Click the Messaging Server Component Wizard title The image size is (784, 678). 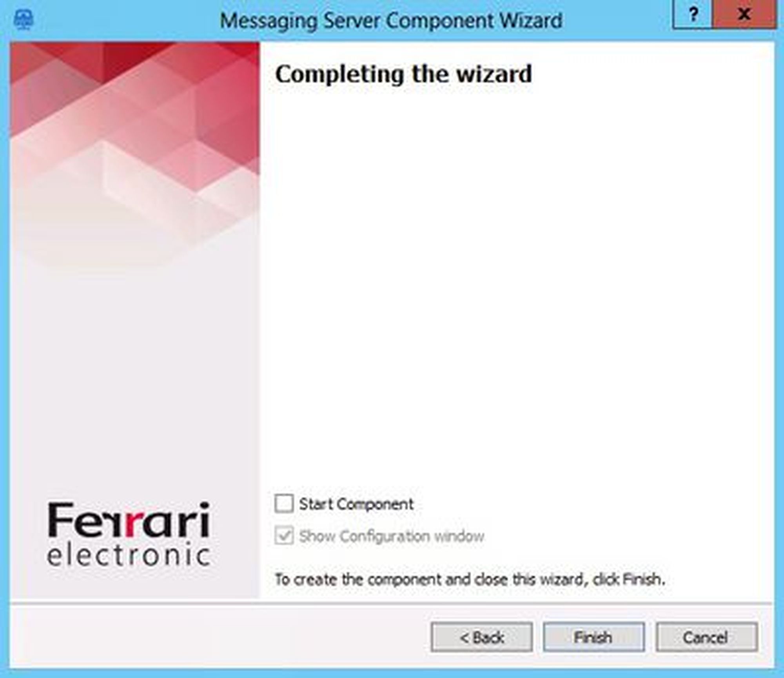(x=391, y=20)
